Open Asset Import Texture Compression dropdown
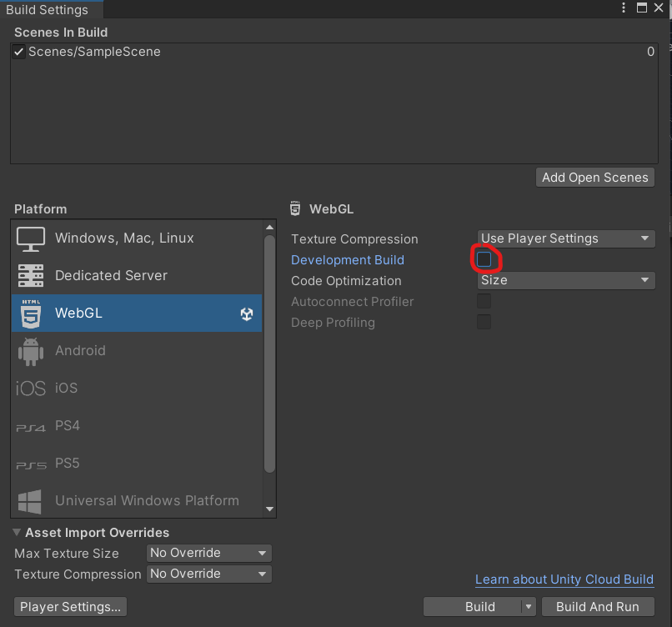672x627 pixels. coord(208,574)
